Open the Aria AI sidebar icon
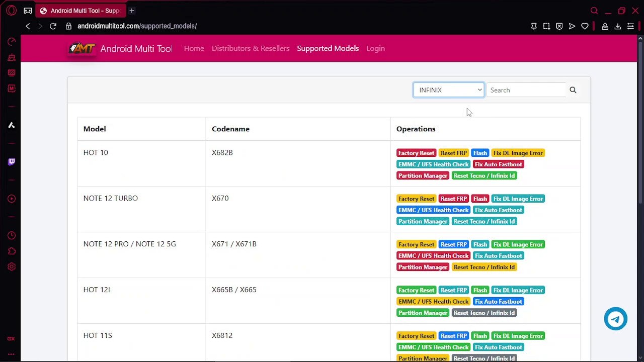Image resolution: width=644 pixels, height=362 pixels. 11,125
